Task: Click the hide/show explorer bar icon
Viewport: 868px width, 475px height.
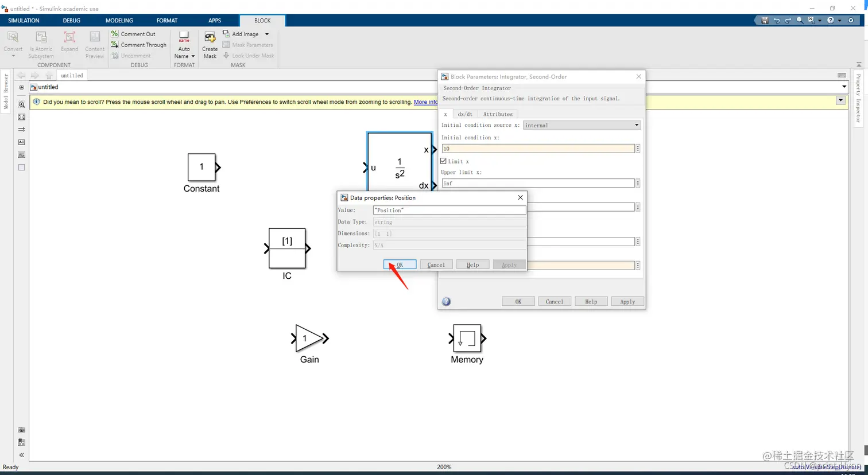Action: point(21,87)
